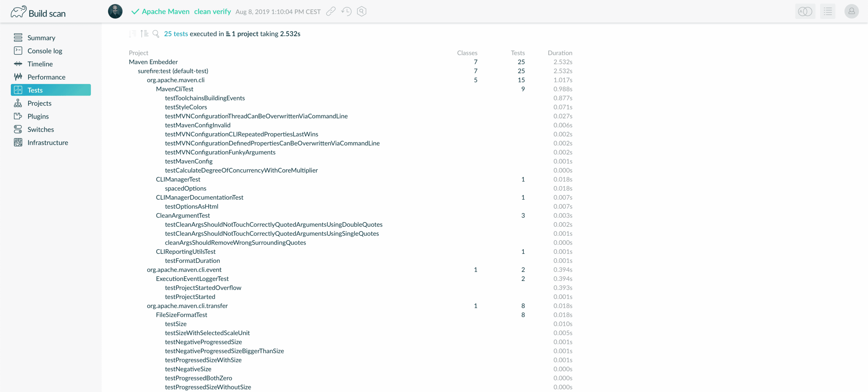Viewport: 868px width, 392px height.
Task: Click the Projects sidebar icon
Action: 18,103
